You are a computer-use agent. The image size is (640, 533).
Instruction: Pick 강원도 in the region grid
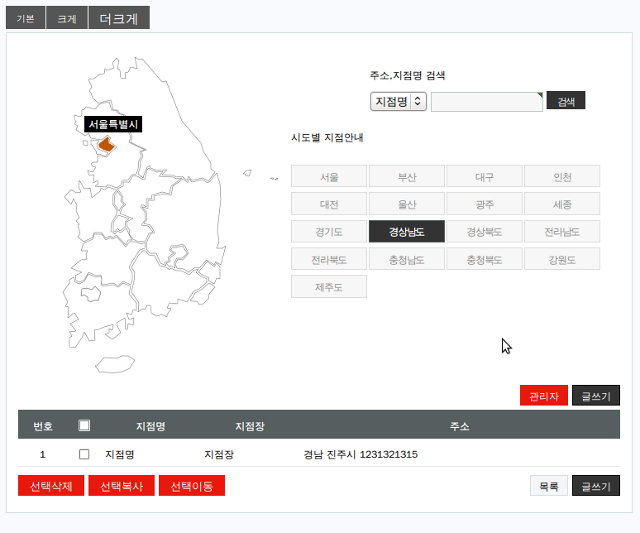(x=562, y=259)
